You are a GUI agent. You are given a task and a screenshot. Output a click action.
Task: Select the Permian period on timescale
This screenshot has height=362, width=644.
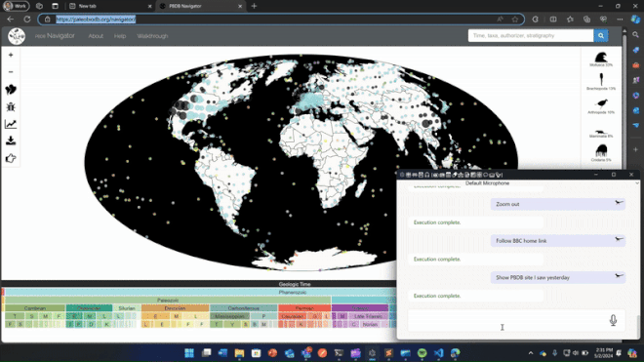click(x=304, y=308)
